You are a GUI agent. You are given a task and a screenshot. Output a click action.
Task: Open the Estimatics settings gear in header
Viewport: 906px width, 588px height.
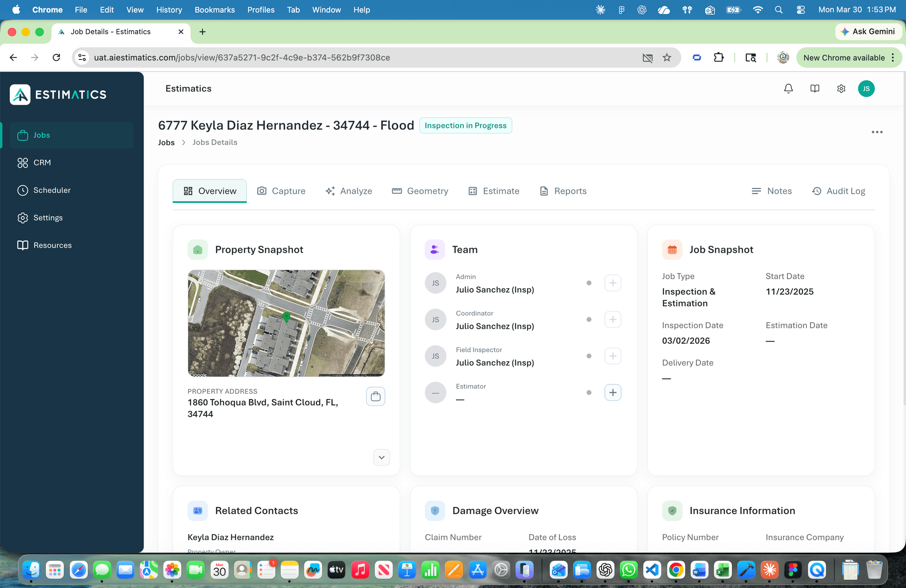(x=841, y=88)
